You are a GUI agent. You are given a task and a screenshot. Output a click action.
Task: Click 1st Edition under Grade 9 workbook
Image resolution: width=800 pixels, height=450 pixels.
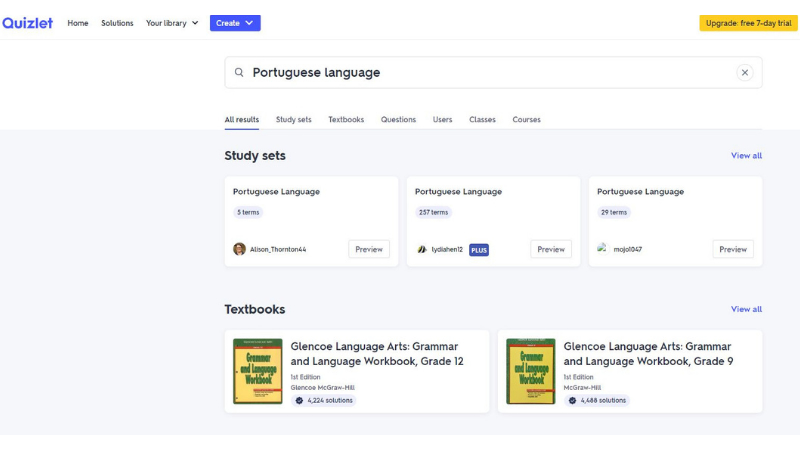(x=579, y=377)
